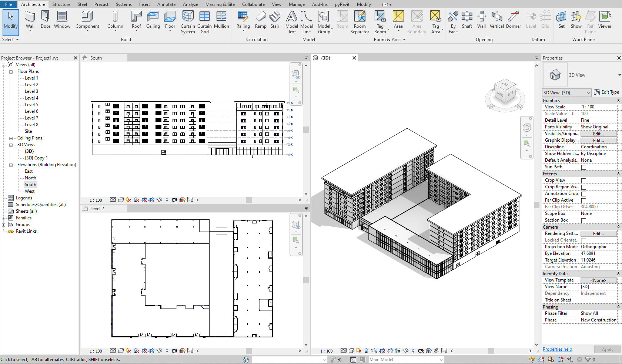Viewport: 622px width, 364px height.
Task: Open the Annotate ribbon tab
Action: point(166,4)
